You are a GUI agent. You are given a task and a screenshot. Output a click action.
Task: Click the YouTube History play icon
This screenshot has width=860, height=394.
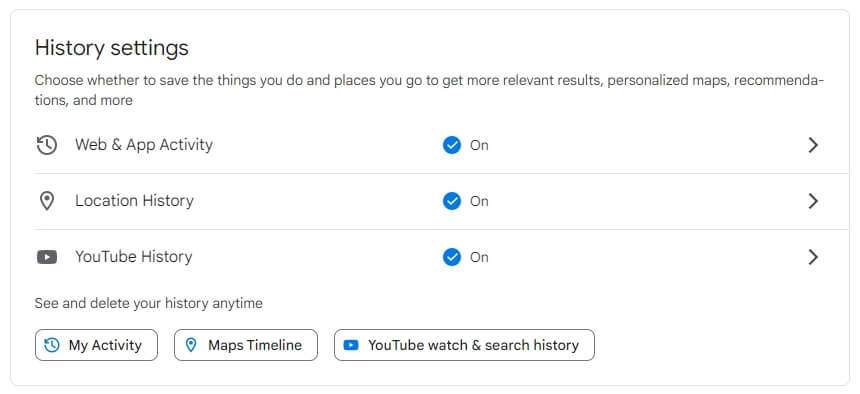pos(47,257)
